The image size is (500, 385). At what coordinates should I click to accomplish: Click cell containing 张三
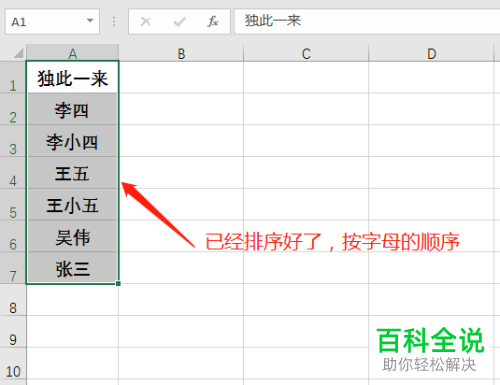point(72,268)
